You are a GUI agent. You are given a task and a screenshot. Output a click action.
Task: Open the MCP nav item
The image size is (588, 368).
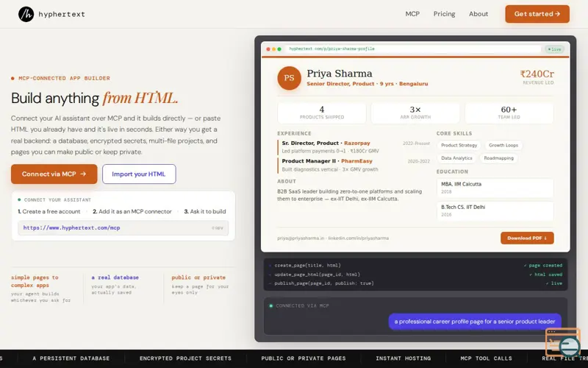[x=412, y=14]
